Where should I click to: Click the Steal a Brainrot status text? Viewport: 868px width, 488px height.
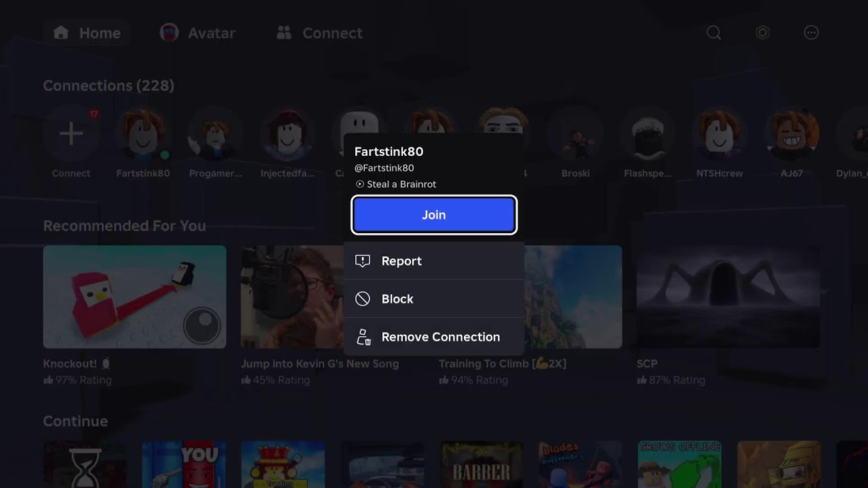click(401, 184)
